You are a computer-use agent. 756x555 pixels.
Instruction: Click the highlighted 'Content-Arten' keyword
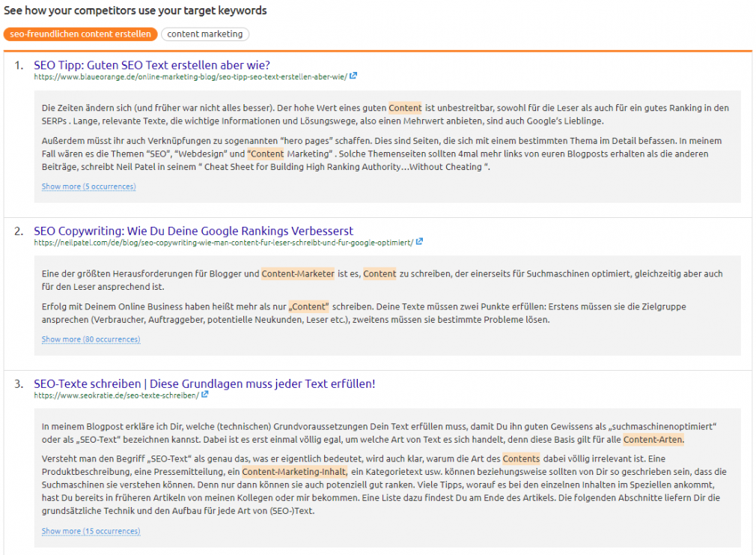point(653,440)
